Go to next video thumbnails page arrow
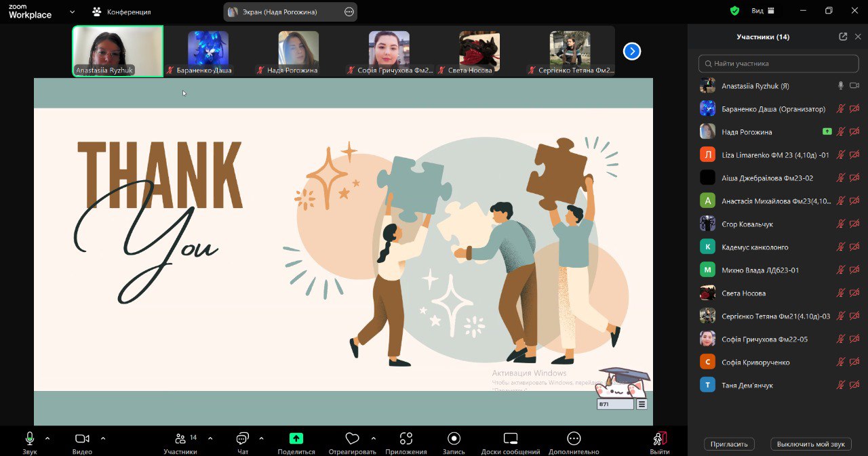Screen dimensions: 868x456 point(632,51)
